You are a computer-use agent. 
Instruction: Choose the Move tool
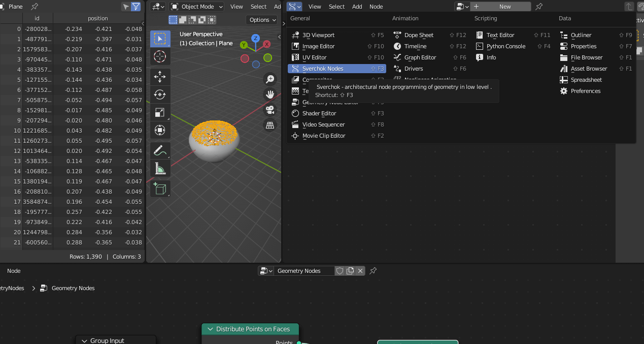pyautogui.click(x=160, y=77)
